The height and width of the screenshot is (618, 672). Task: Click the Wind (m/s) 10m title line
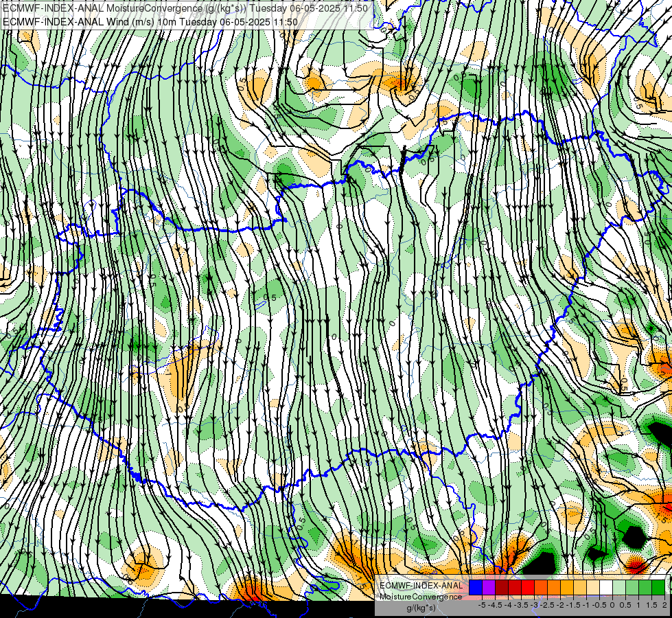point(150,21)
